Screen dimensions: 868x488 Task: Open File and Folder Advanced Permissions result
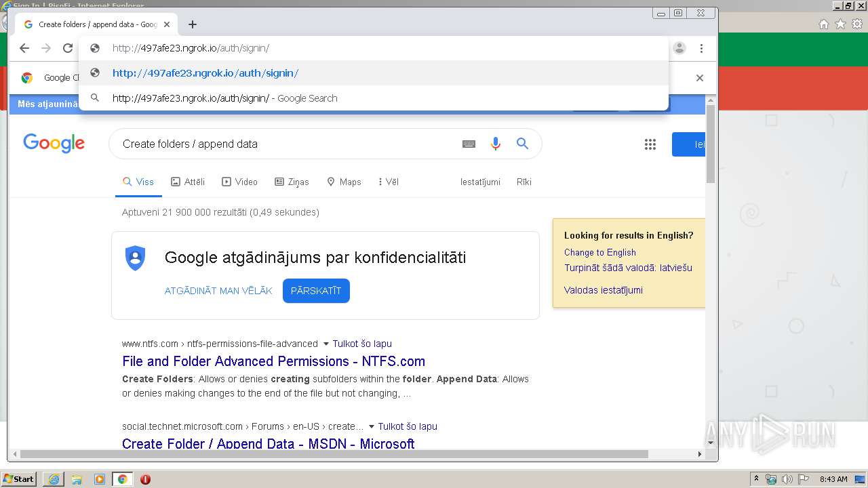[274, 361]
